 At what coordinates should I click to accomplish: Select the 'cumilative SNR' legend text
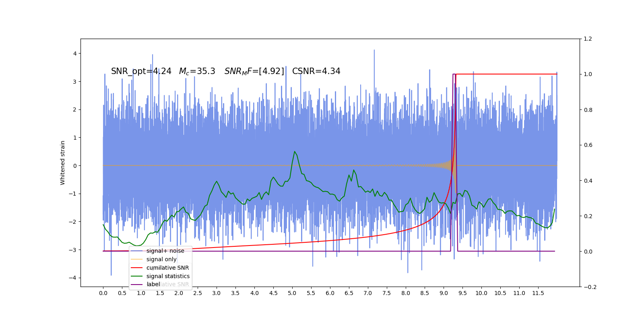click(167, 268)
